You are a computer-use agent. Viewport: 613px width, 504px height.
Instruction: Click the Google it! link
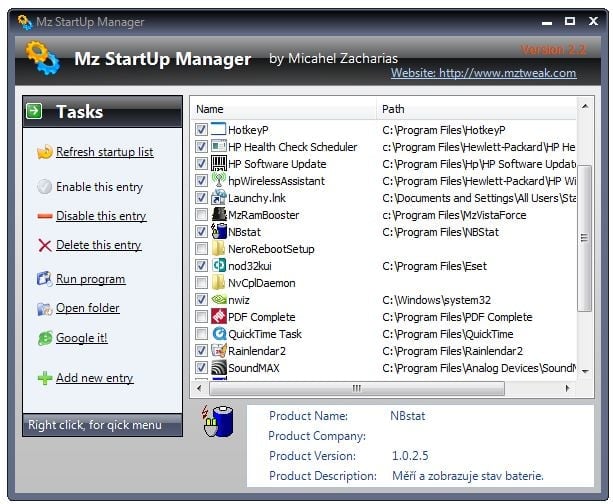(x=82, y=338)
